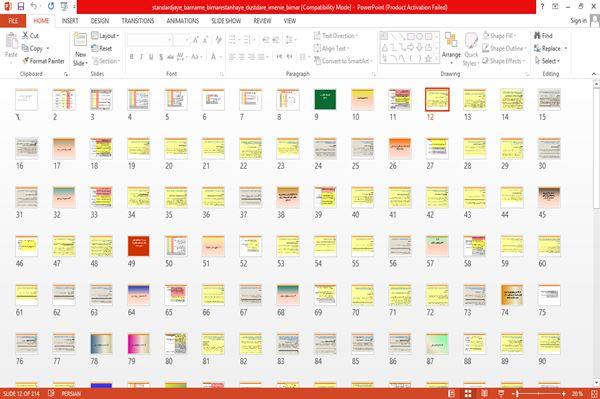
Task: Click the PERSIAN language indicator
Action: click(x=71, y=394)
